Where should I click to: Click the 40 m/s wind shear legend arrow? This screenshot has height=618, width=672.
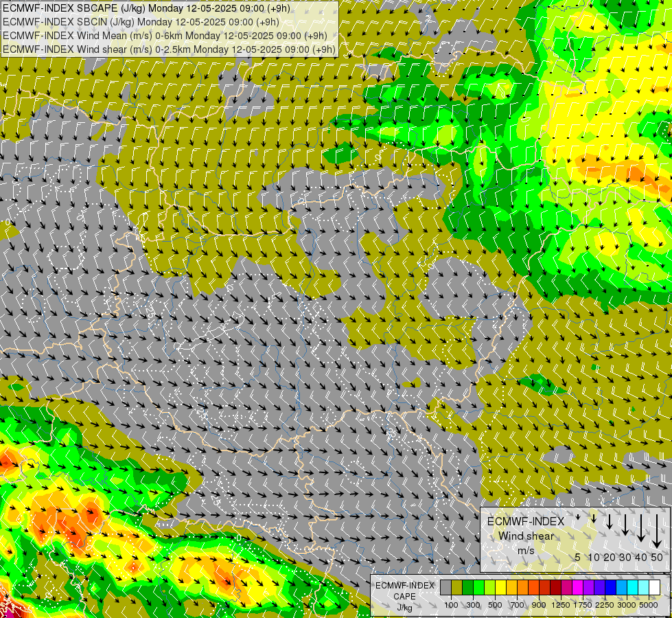(640, 528)
